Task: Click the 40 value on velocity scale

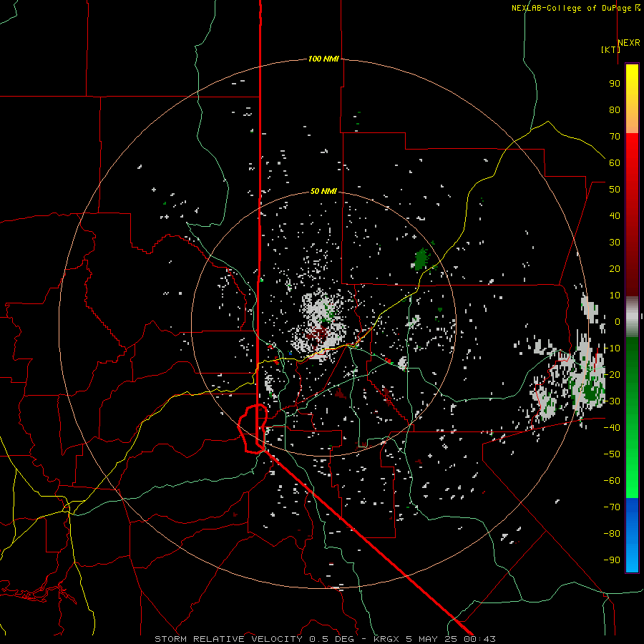Action: 615,216
